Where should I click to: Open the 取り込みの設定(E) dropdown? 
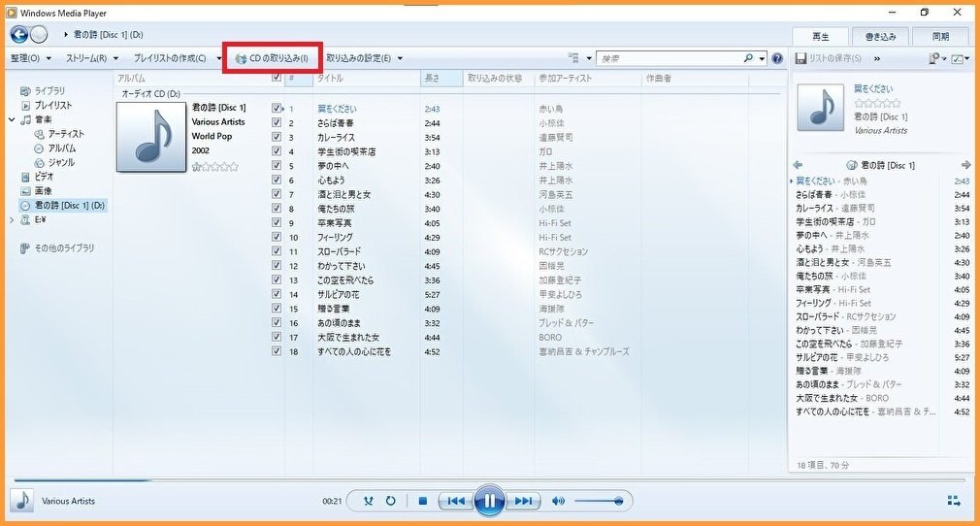365,58
